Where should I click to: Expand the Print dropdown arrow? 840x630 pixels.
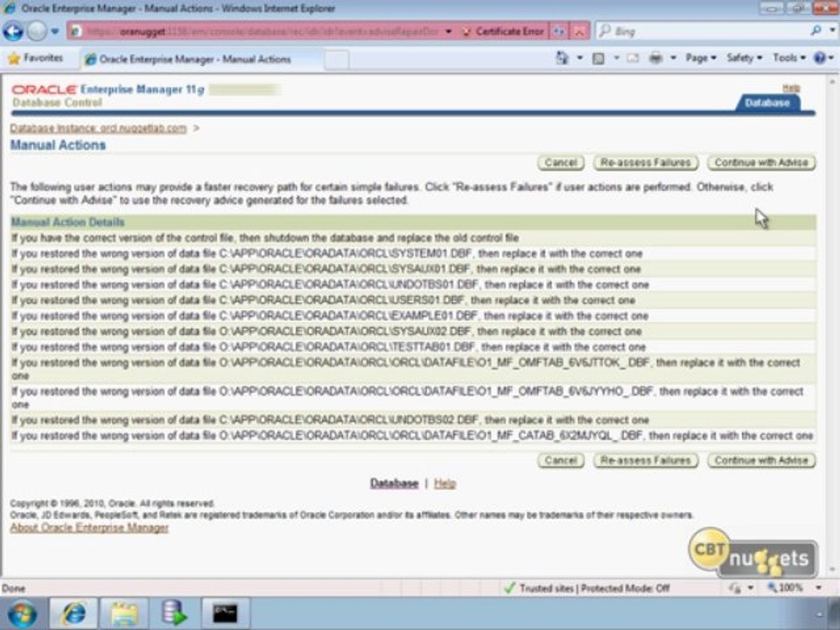pyautogui.click(x=674, y=58)
